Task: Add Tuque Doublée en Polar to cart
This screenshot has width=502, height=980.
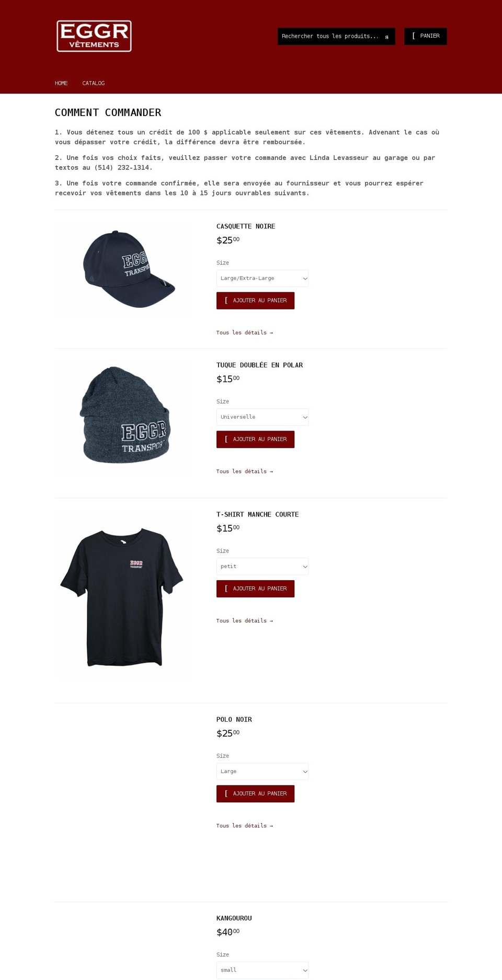Action: tap(256, 440)
